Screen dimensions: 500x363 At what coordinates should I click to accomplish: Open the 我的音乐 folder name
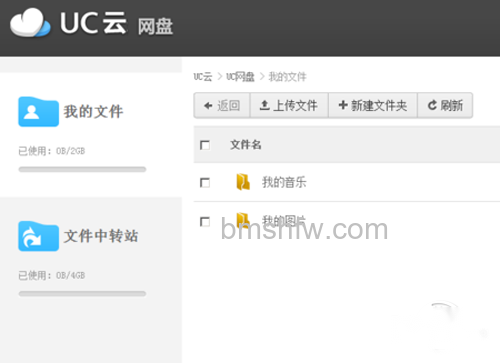[284, 182]
